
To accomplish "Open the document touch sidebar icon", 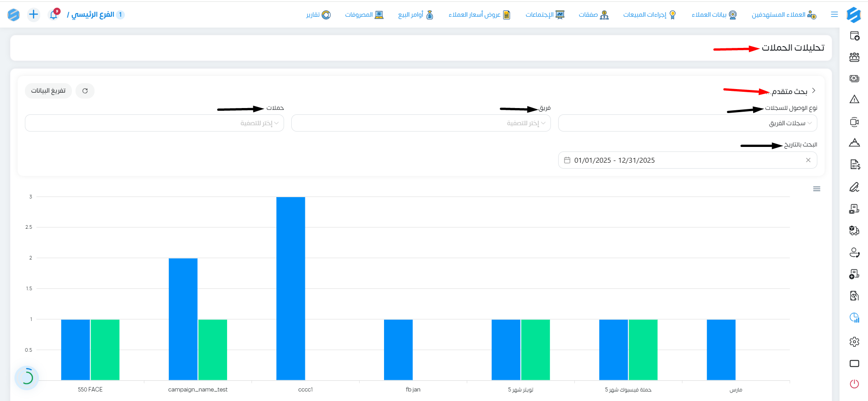I will (854, 296).
